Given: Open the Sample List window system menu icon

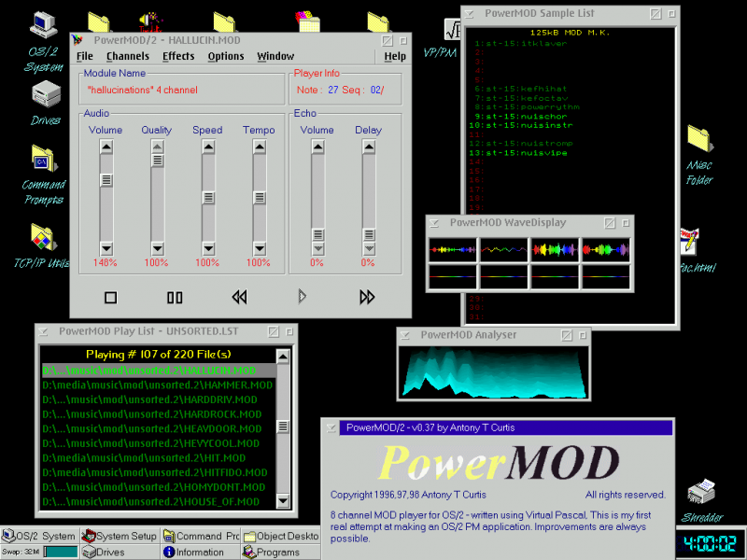Looking at the screenshot, I should click(x=470, y=14).
